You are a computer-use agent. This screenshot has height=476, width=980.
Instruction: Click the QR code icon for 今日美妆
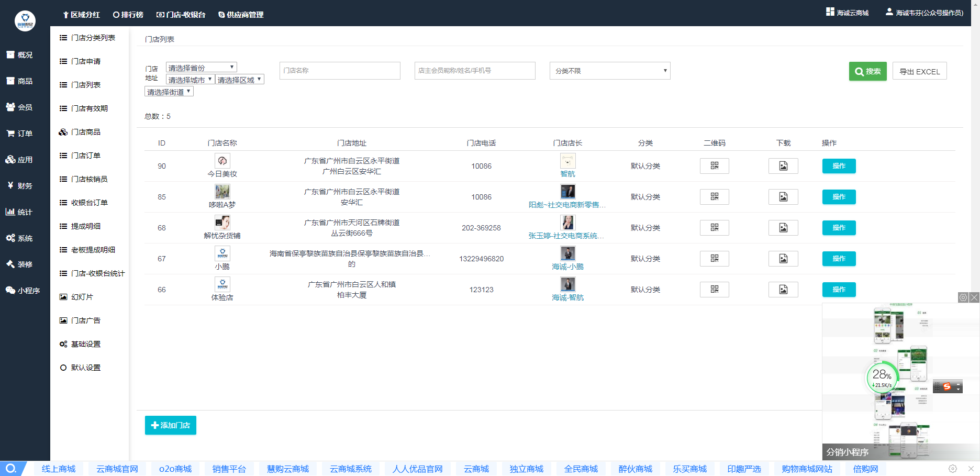click(x=714, y=166)
